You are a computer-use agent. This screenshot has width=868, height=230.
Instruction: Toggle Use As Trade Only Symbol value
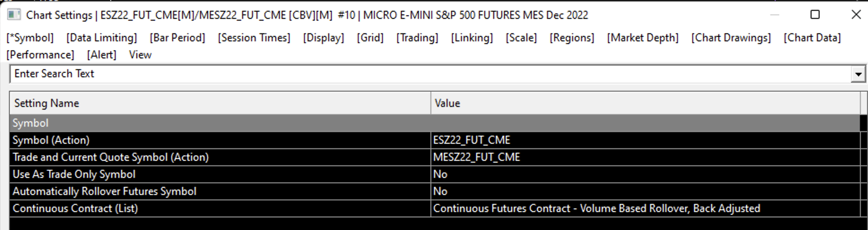(440, 174)
